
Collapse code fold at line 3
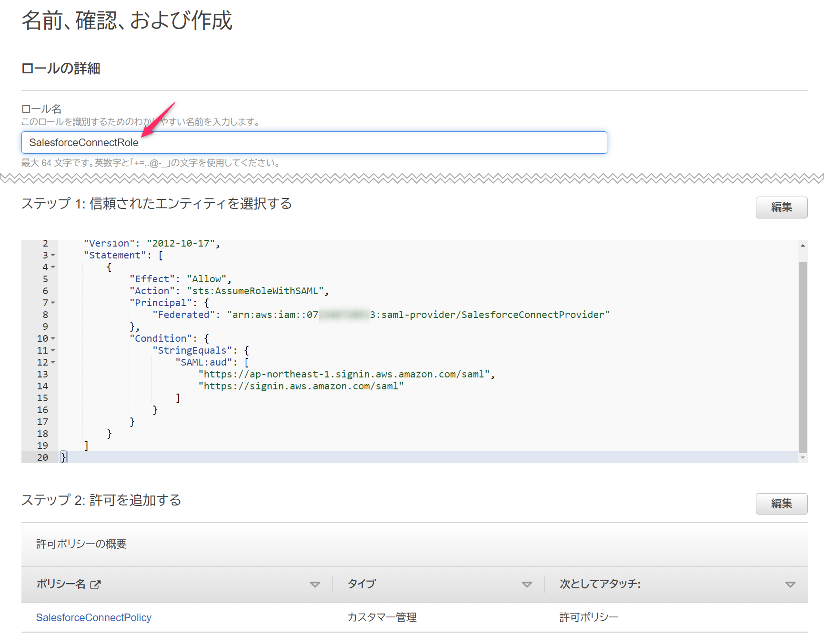(53, 255)
